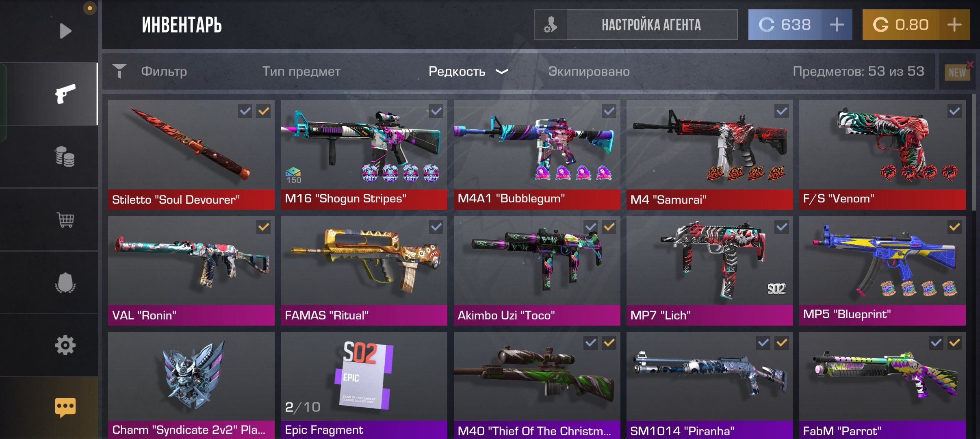
Task: Open Настройка агента button
Action: (x=636, y=25)
